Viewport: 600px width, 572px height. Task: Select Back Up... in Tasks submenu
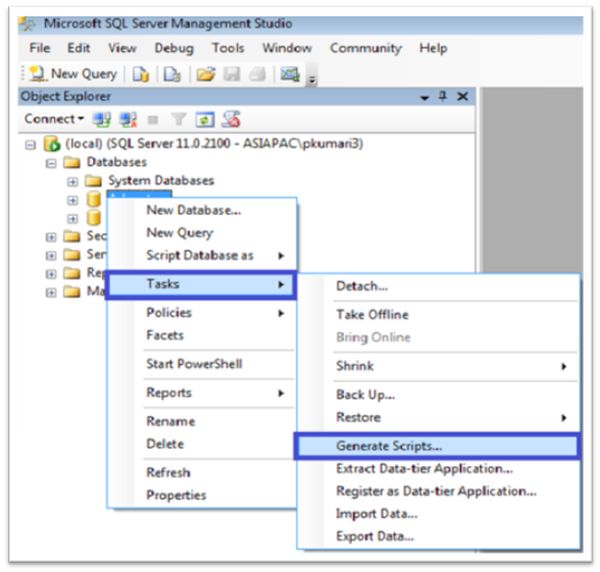(x=439, y=394)
